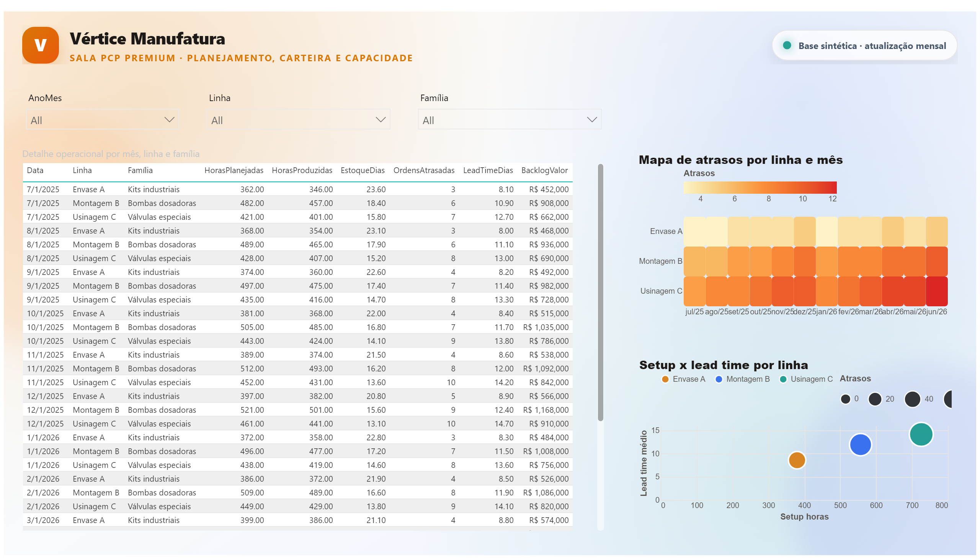Viewport: 980px width, 559px height.
Task: Select the orange Envase A bubble in scatter chart
Action: pos(797,460)
